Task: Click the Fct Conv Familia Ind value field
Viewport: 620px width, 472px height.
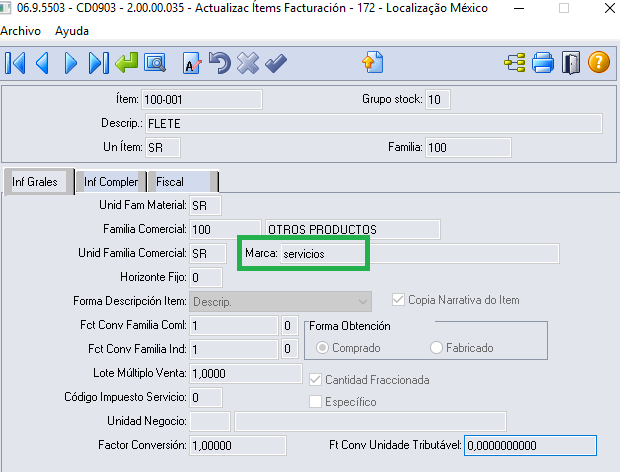Action: 234,349
